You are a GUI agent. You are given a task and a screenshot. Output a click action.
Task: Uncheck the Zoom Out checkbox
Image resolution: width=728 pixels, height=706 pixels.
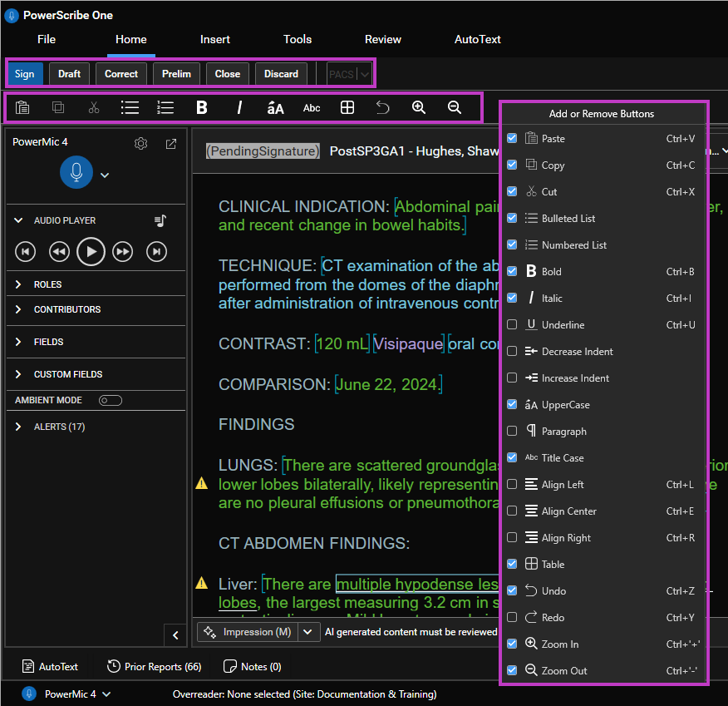pyautogui.click(x=512, y=670)
